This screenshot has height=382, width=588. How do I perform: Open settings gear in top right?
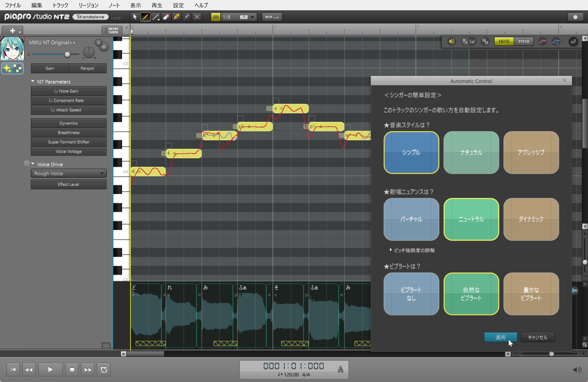coord(575,17)
